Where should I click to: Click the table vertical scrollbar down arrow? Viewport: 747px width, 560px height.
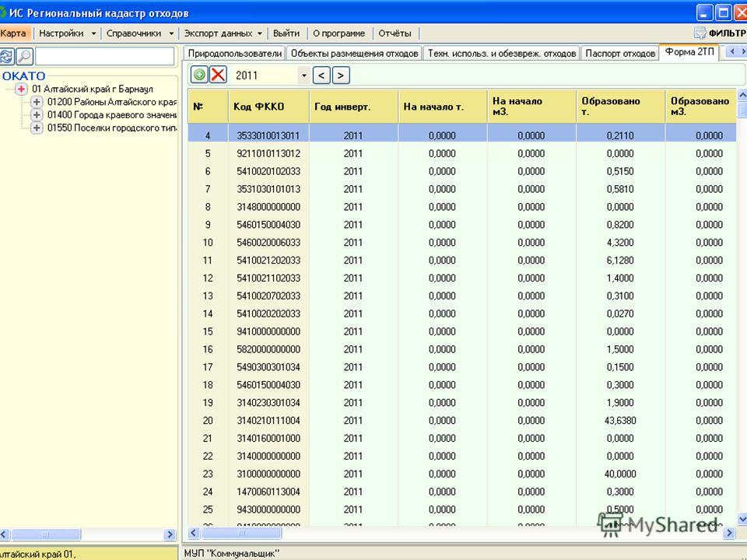click(742, 518)
